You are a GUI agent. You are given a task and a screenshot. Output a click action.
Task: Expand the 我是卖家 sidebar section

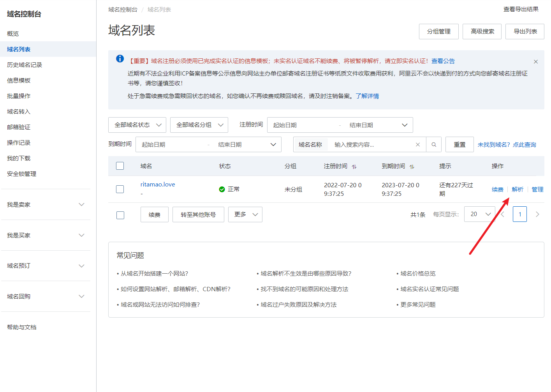coord(46,204)
